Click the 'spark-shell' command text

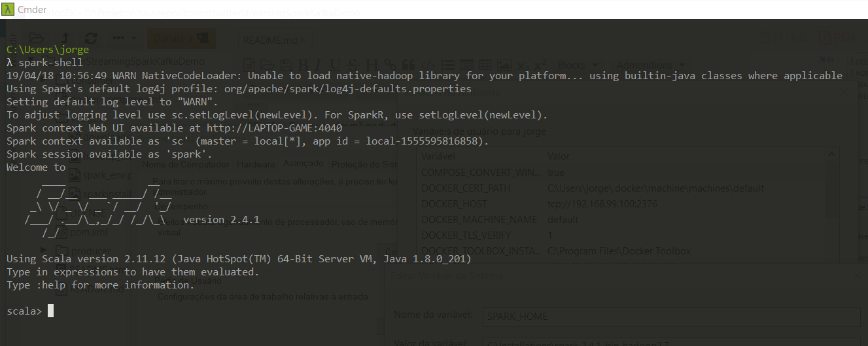click(x=51, y=63)
